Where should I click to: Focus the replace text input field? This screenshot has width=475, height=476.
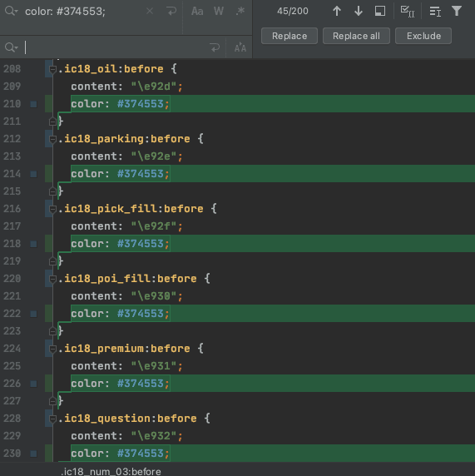pos(116,47)
